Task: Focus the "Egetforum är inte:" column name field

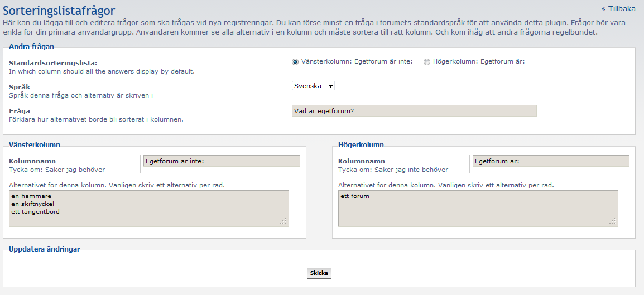Action: coord(222,161)
